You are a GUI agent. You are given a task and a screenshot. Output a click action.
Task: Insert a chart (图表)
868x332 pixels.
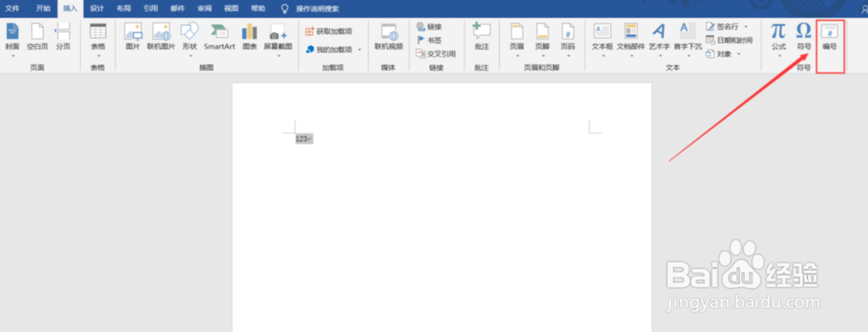250,37
